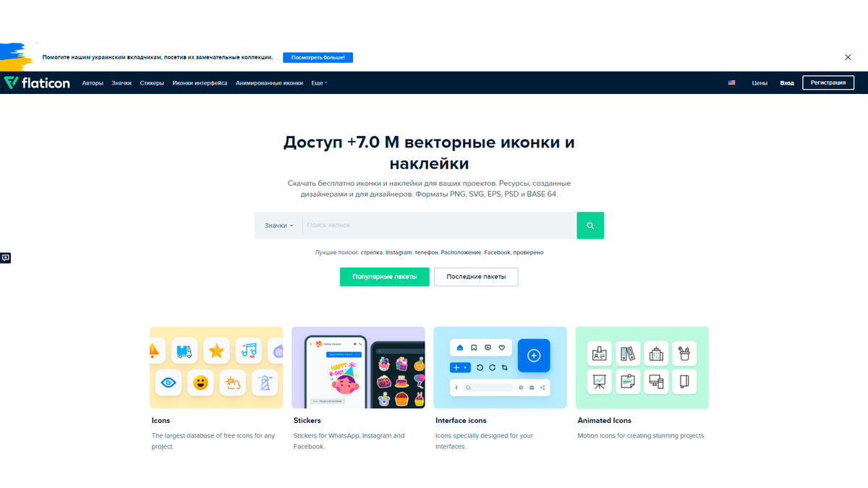Open the Значки navigation item
868x488 pixels.
(x=122, y=82)
